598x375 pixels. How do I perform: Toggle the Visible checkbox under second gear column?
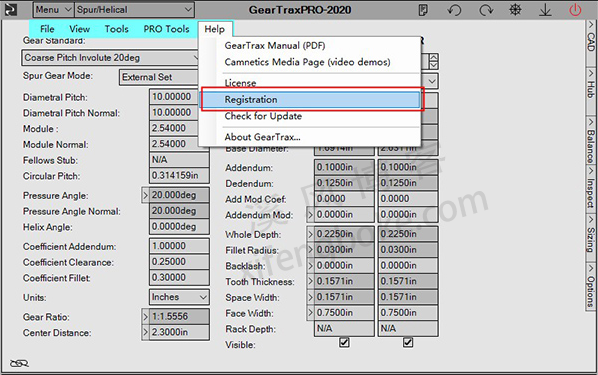point(408,342)
